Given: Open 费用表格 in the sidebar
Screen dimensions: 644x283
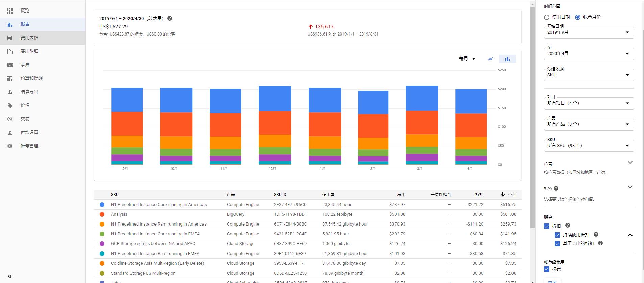Looking at the screenshot, I should pos(29,38).
